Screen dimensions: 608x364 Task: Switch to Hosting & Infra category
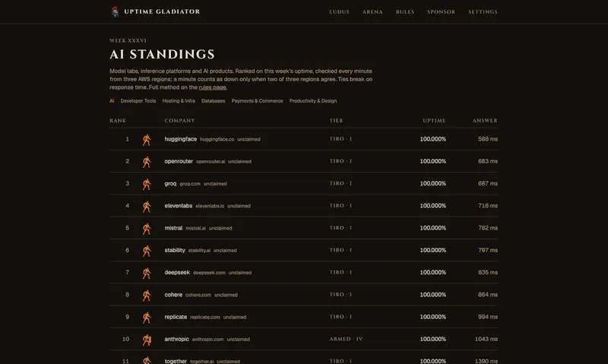point(179,101)
